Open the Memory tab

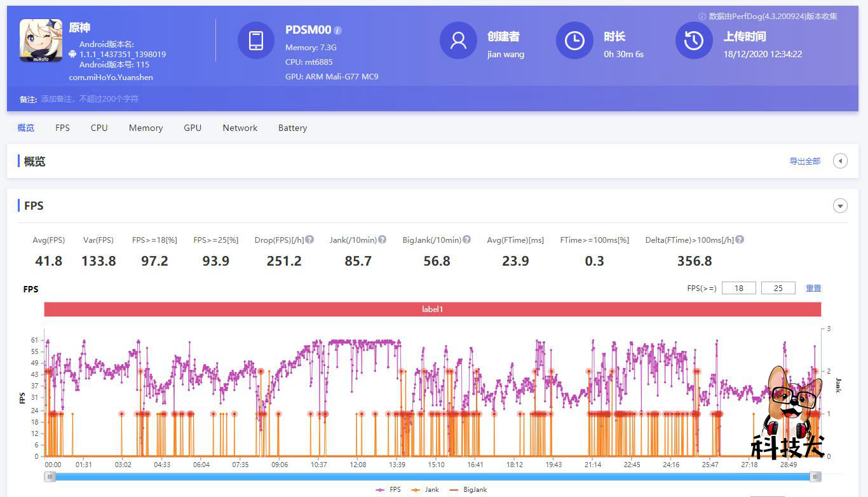click(x=146, y=128)
